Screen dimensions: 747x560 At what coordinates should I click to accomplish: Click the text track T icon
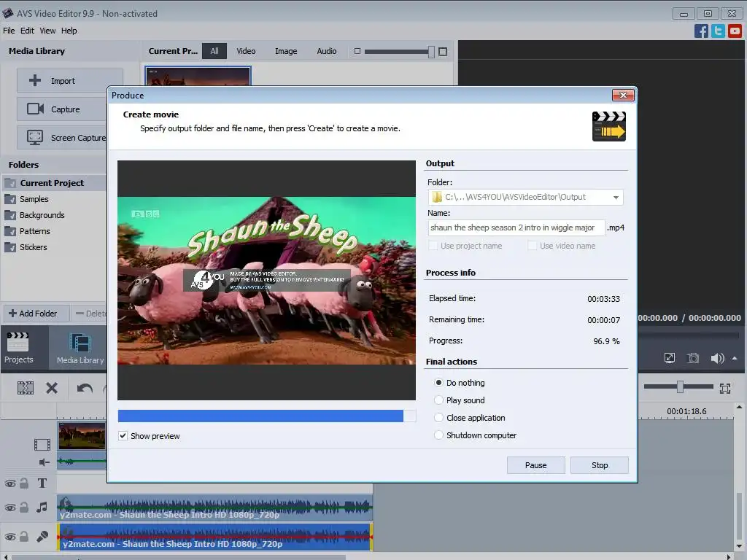pos(42,483)
